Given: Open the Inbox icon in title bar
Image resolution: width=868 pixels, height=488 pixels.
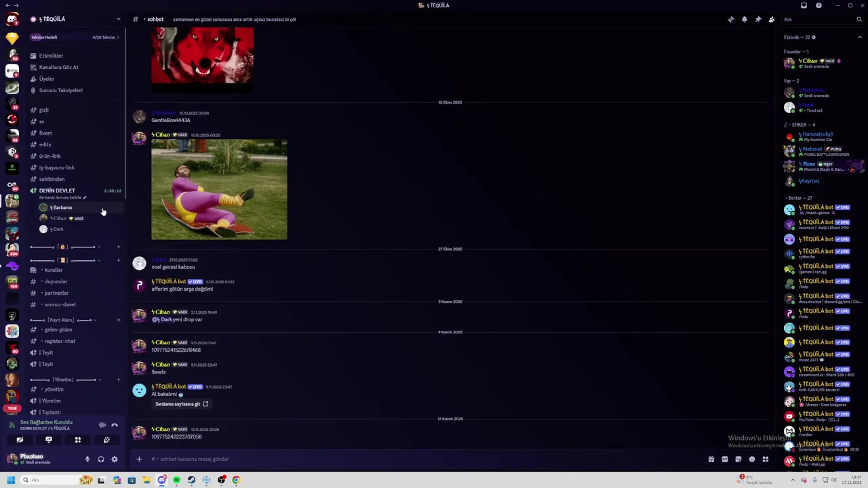Looking at the screenshot, I should [804, 5].
